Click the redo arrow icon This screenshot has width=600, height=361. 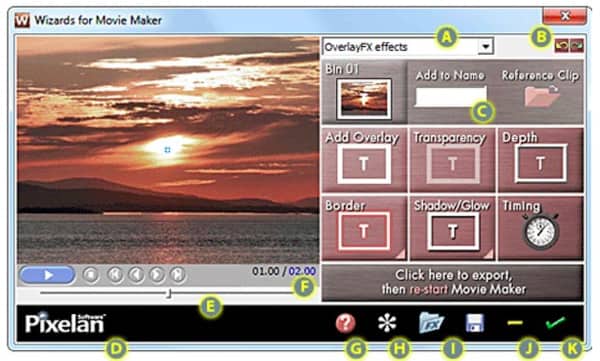pos(577,46)
